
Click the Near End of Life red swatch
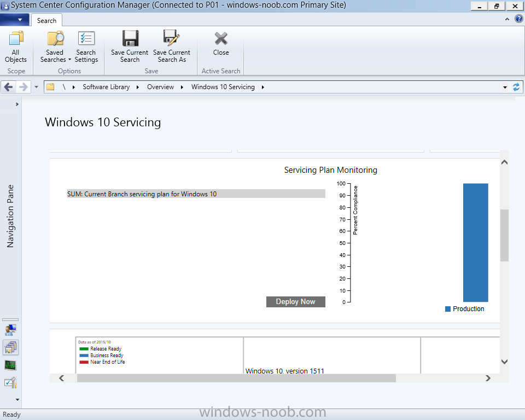pos(84,362)
